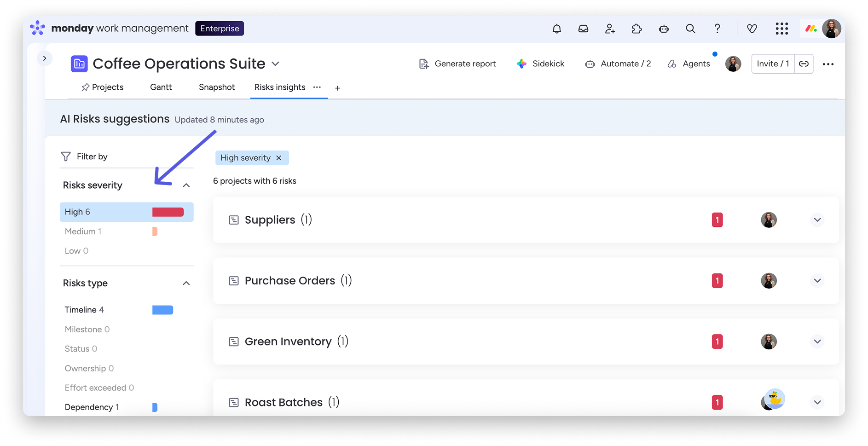
Task: Click the invite members person icon
Action: click(x=610, y=29)
